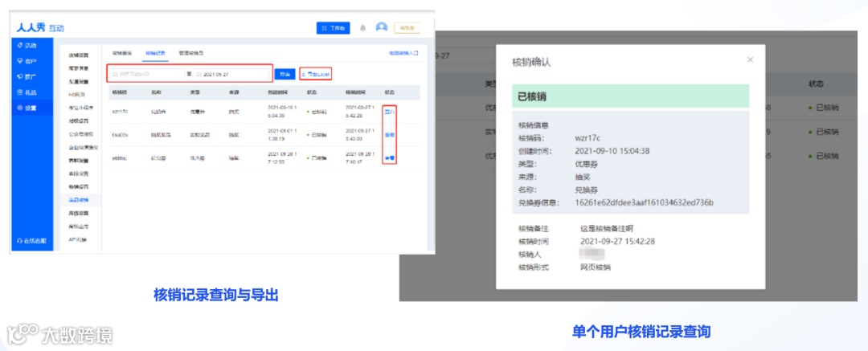Open 微信小程序 in the settings submenu
This screenshot has width=868, height=351.
(81, 108)
